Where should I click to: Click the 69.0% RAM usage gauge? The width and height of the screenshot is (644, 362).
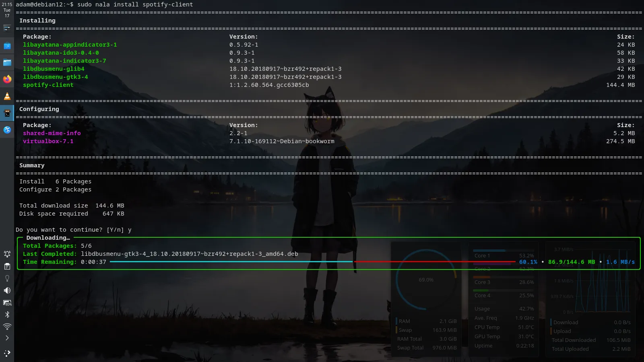pos(426,280)
